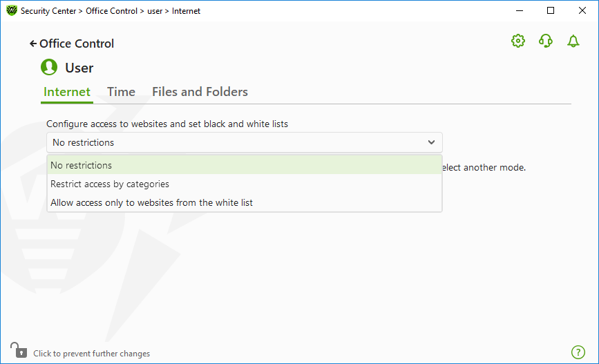Open support via the headset icon
This screenshot has width=599, height=364.
click(546, 41)
